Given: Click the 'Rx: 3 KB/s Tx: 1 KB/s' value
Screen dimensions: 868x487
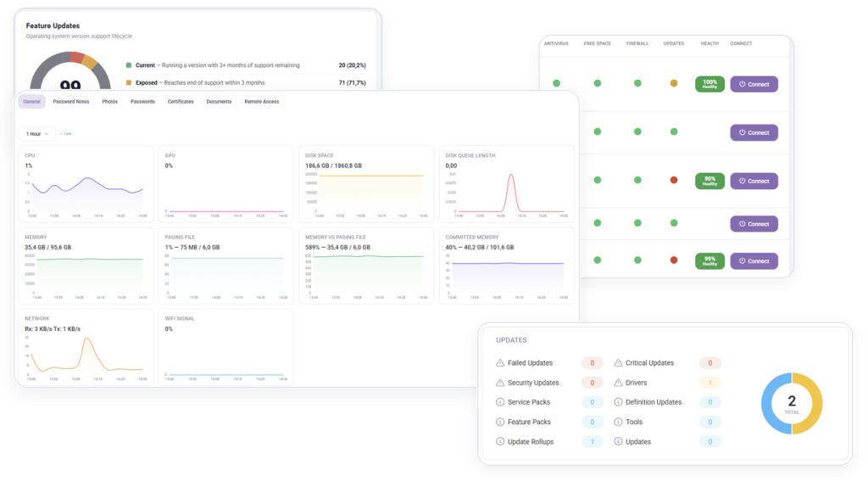Looking at the screenshot, I should point(53,329).
